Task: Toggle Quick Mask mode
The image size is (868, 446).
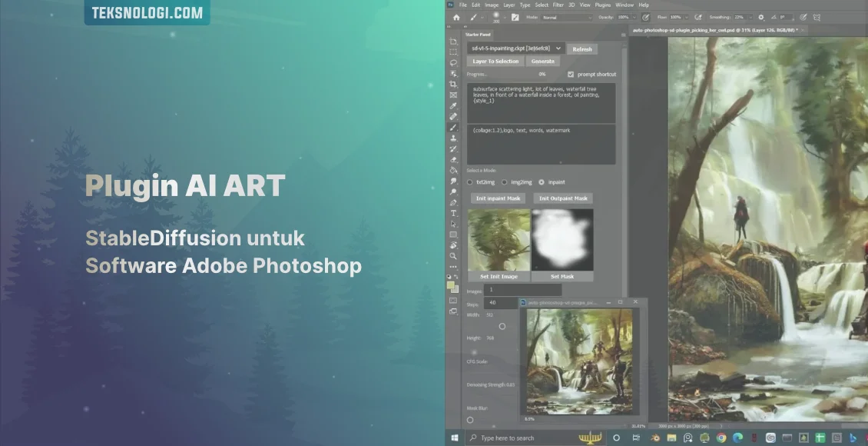Action: coord(453,301)
